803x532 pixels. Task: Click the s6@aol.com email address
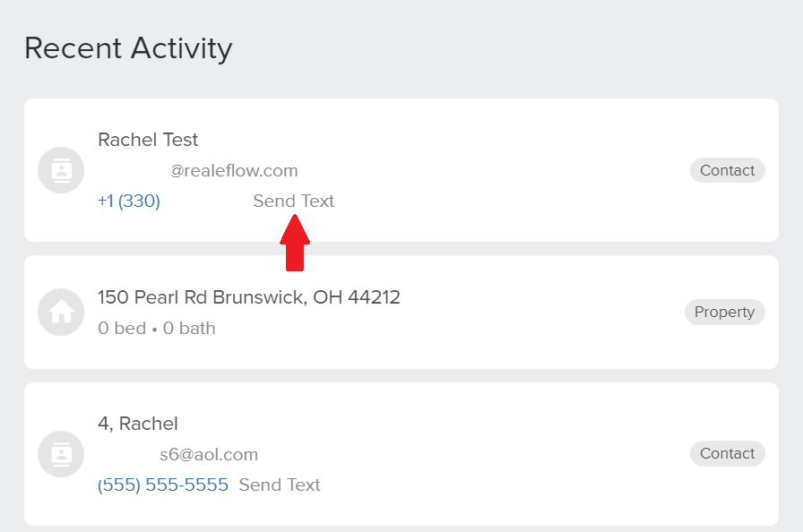(209, 454)
